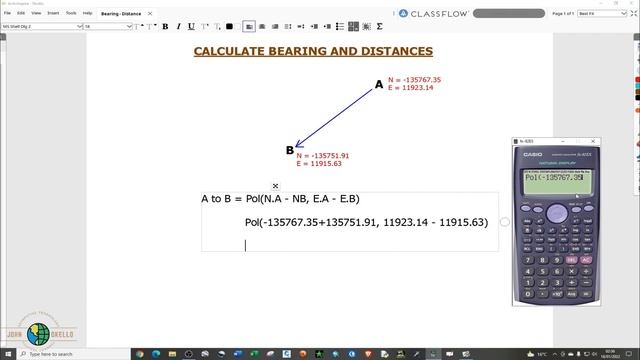Viewport: 640px width, 360px height.
Task: Decrease paragraph indent
Action: pyautogui.click(x=327, y=27)
